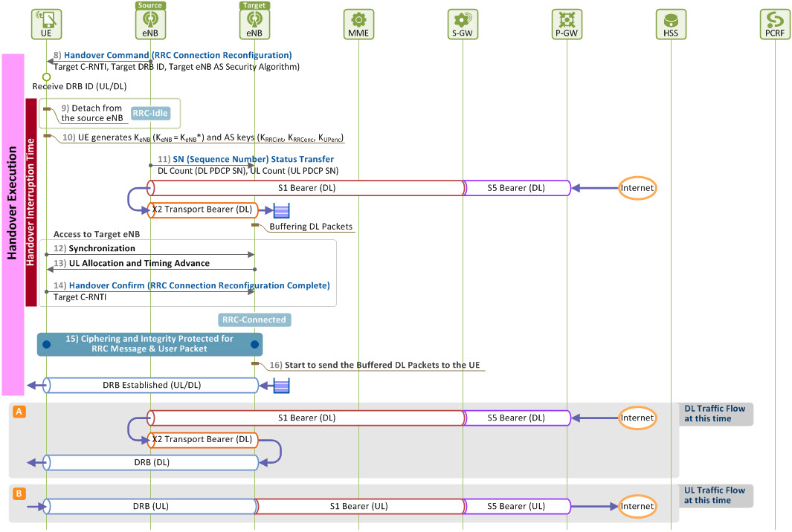Viewport: 792px width, 532px height.
Task: Select the HSS database icon
Action: tap(671, 24)
